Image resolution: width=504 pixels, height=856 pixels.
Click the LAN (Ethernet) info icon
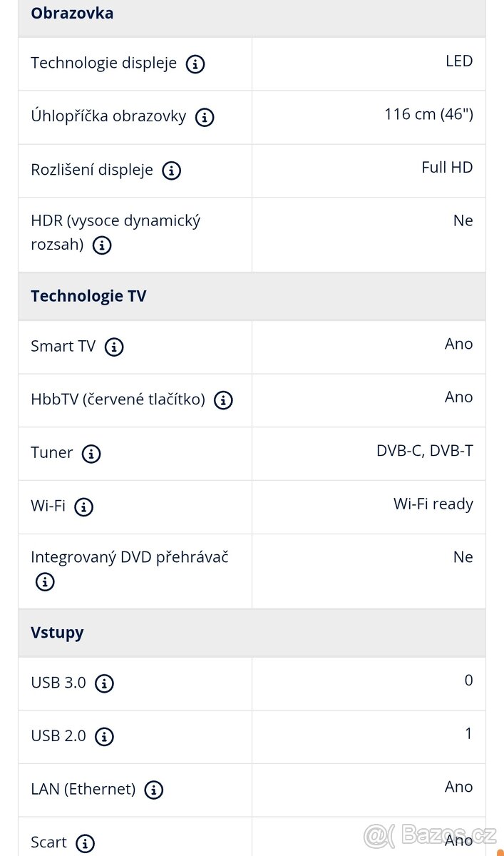pyautogui.click(x=154, y=790)
